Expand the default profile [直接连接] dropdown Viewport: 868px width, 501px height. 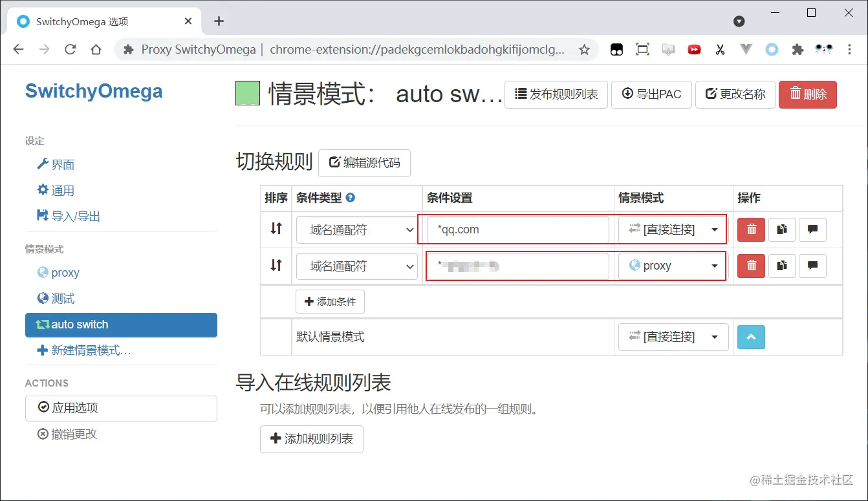click(x=673, y=337)
